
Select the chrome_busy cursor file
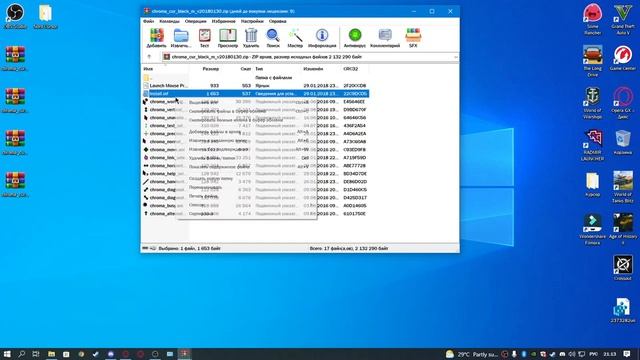(x=162, y=206)
